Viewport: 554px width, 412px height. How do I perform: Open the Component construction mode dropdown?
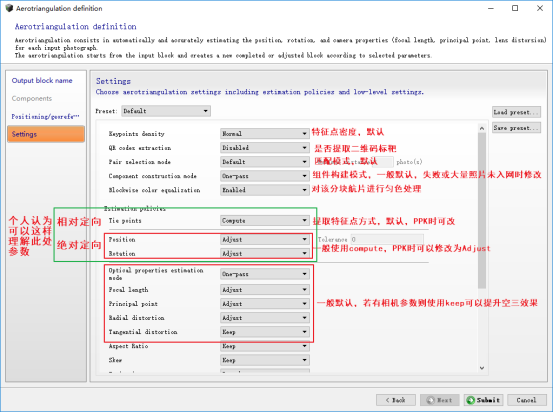(265, 176)
